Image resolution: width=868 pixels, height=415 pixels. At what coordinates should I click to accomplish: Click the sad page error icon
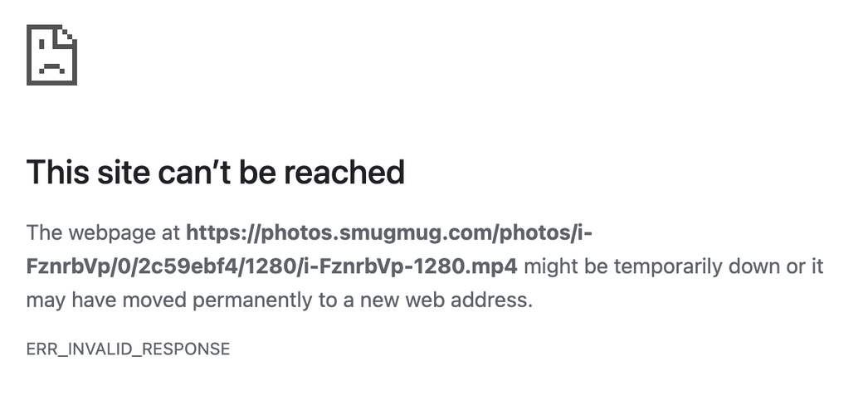pyautogui.click(x=51, y=55)
